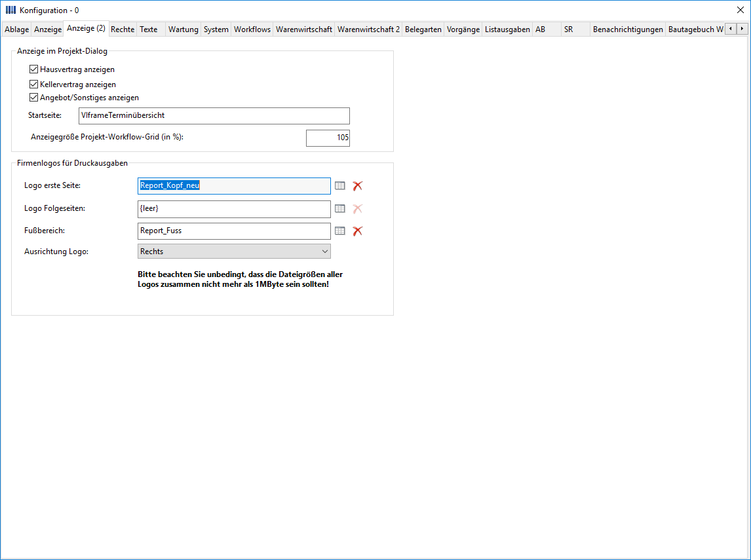
Task: Select the Warenwirtschaft tab
Action: tap(304, 29)
